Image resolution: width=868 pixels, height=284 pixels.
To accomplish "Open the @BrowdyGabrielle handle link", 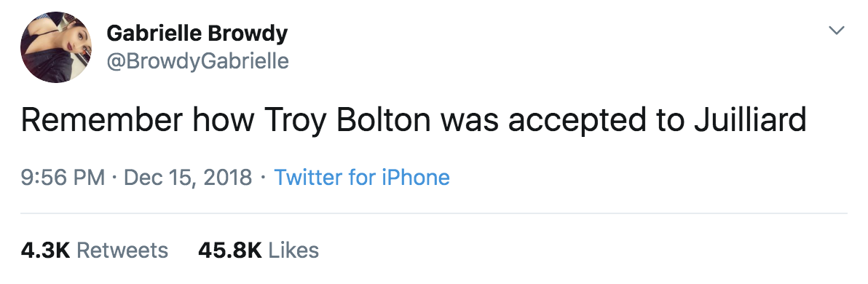I will [x=197, y=61].
